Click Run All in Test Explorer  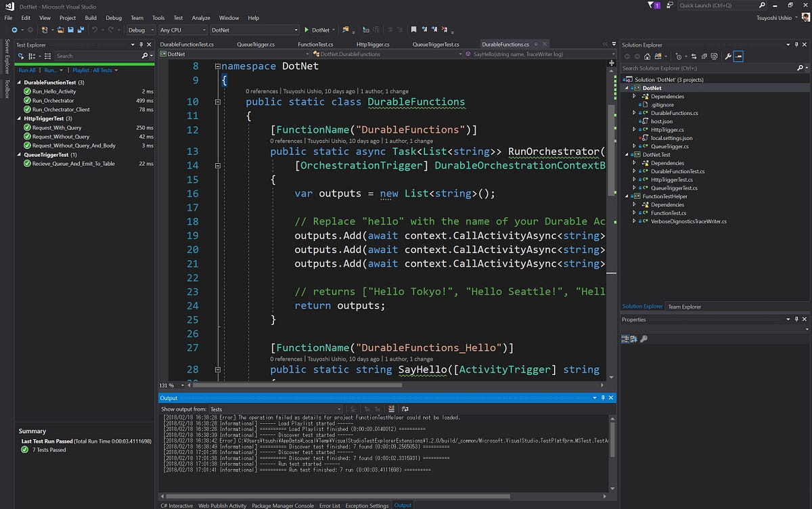click(x=26, y=70)
